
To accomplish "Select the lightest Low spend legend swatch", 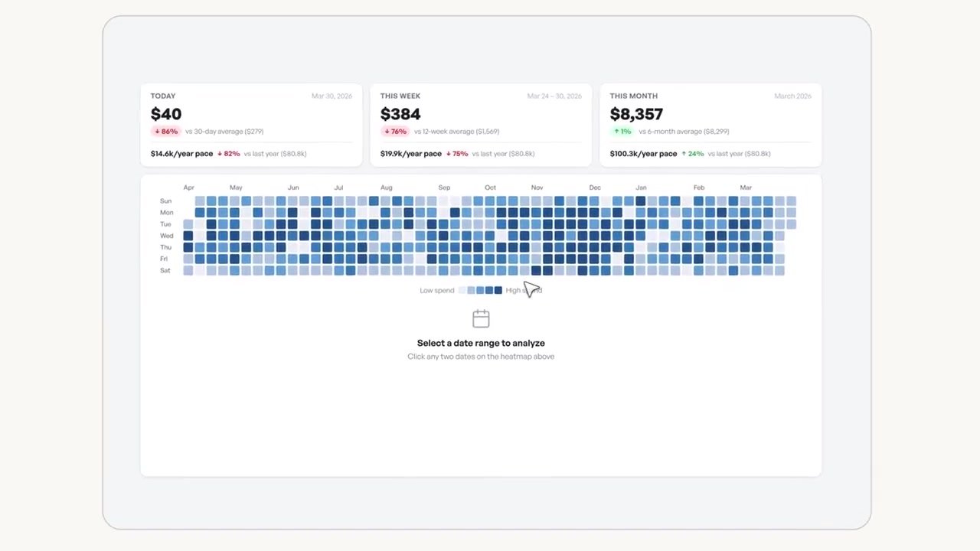I will point(462,290).
